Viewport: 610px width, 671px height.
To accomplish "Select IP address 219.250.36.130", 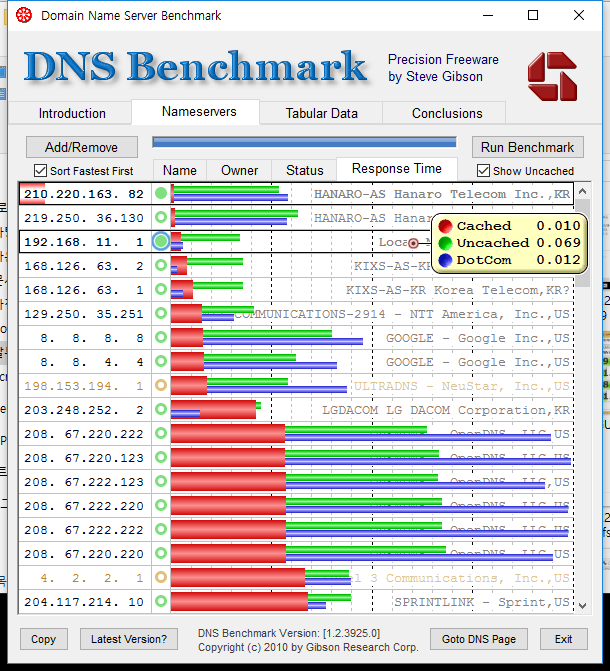I will click(84, 218).
